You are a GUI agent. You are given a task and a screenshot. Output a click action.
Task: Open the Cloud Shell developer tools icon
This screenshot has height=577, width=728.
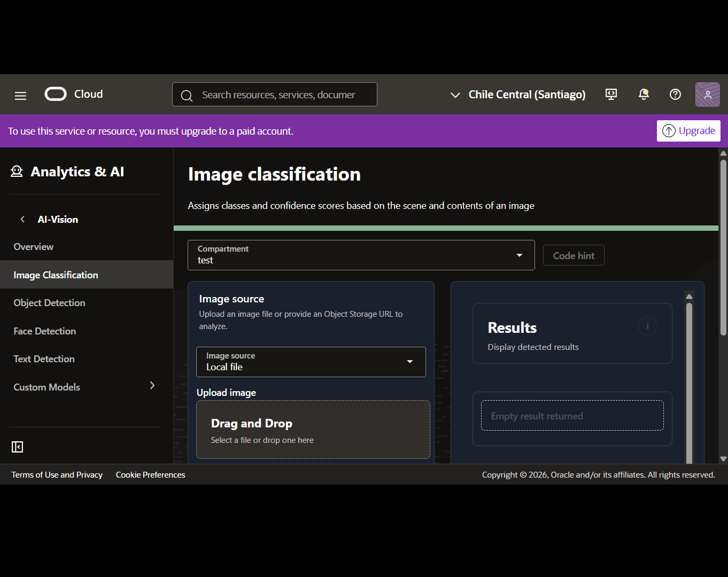(611, 95)
